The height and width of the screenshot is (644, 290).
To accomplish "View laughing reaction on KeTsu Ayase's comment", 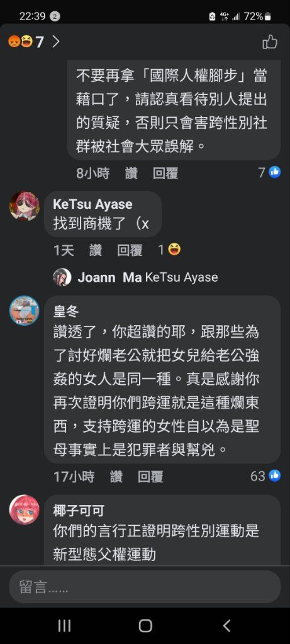I will coord(170,249).
